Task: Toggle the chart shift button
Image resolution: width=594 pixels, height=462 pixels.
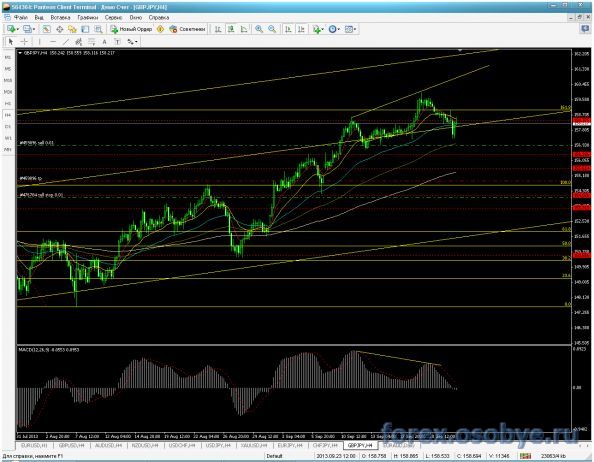Action: pyautogui.click(x=301, y=29)
